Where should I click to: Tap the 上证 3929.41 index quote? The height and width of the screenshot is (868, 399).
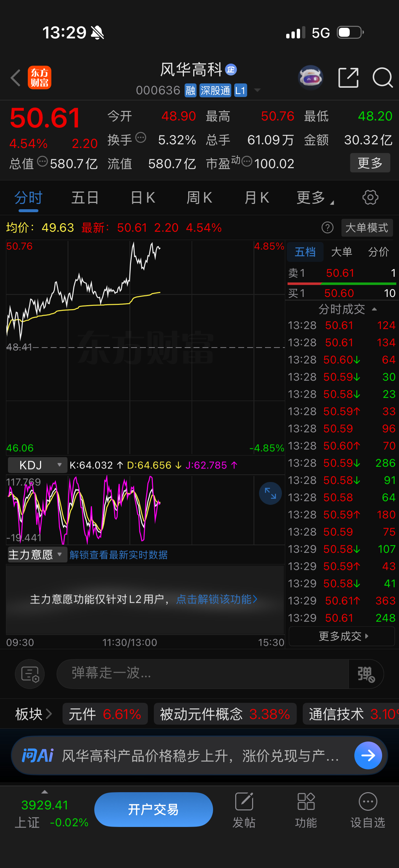point(52,813)
